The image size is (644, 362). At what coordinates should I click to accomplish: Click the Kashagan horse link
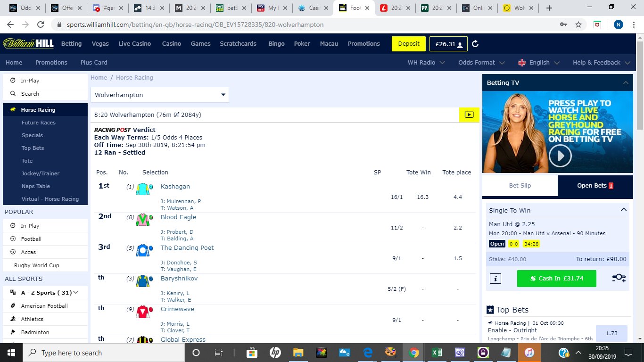[x=175, y=186]
